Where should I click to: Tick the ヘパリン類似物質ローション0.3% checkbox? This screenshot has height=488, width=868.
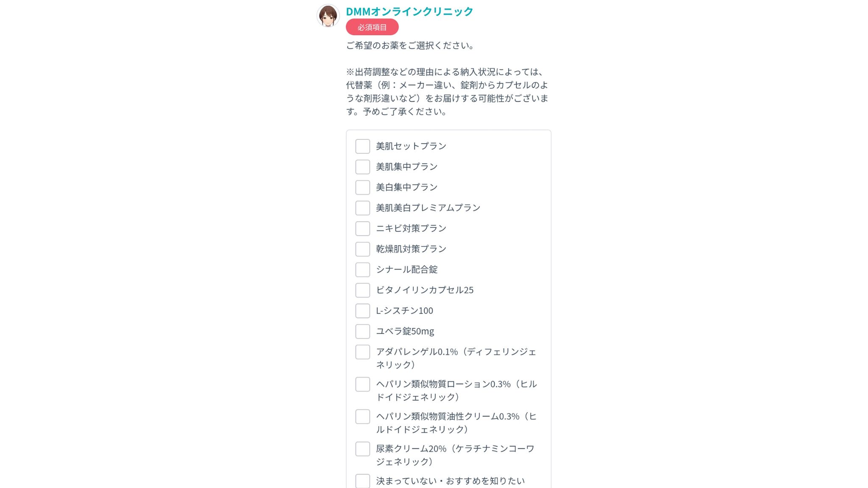click(x=362, y=384)
